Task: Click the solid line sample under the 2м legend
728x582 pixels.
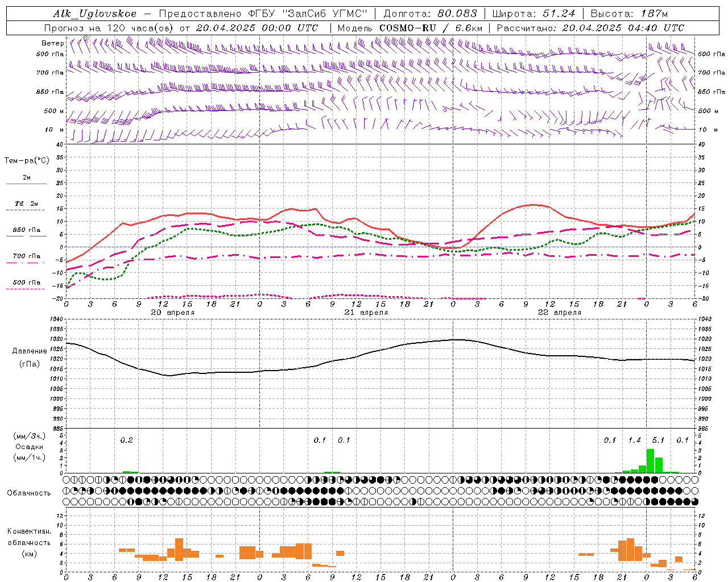Action: 27,184
